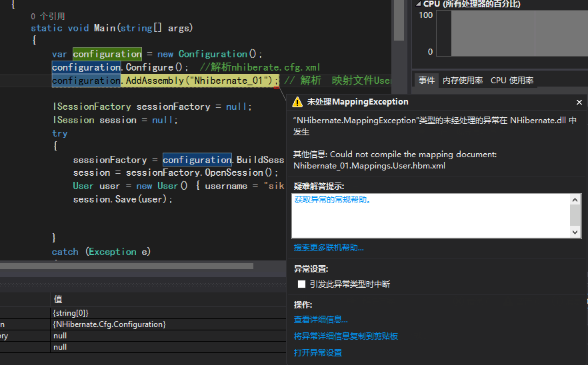The image size is (588, 365).
Task: Click the ISessionFactory type name
Action: pos(92,107)
